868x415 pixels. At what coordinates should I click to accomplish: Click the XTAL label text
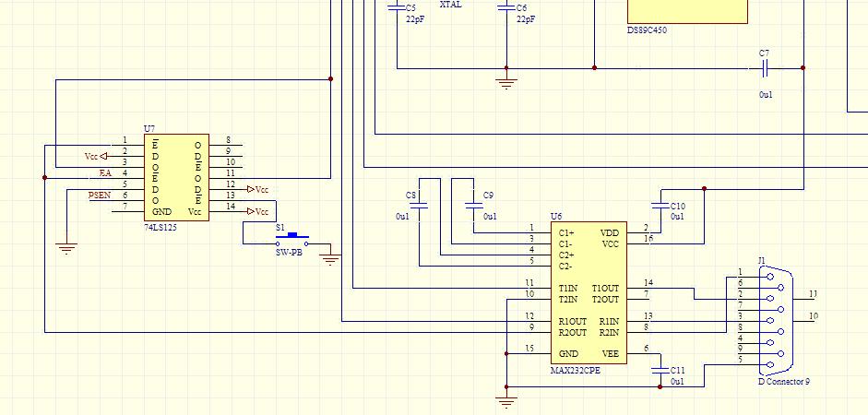click(x=450, y=5)
